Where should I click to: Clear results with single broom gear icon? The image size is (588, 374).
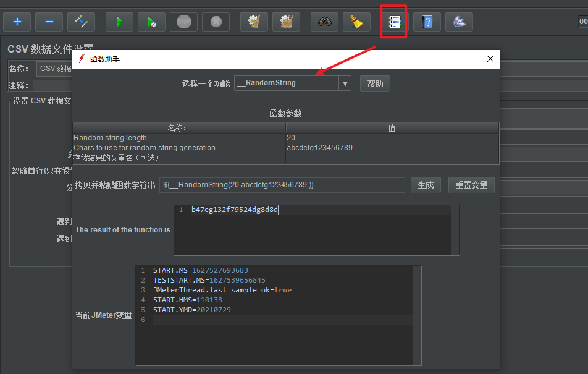pyautogui.click(x=254, y=22)
